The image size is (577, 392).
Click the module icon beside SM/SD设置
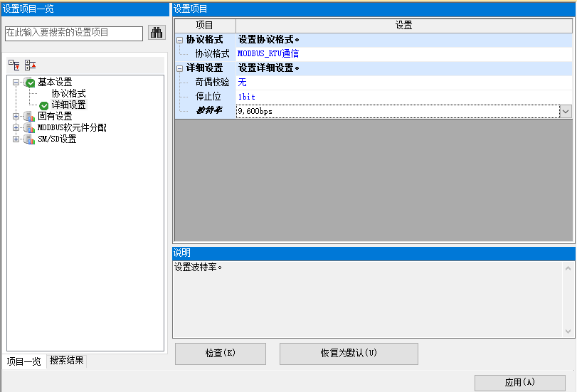pos(29,139)
